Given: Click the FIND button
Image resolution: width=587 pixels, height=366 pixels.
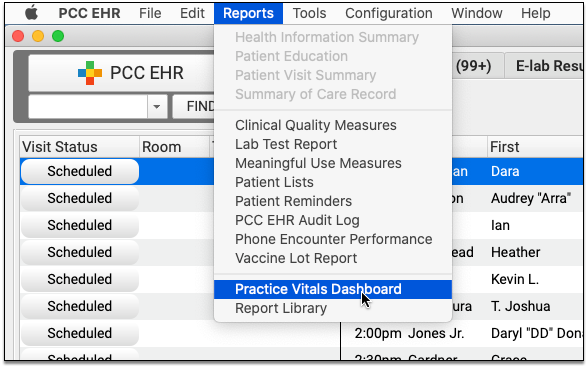Looking at the screenshot, I should point(195,107).
